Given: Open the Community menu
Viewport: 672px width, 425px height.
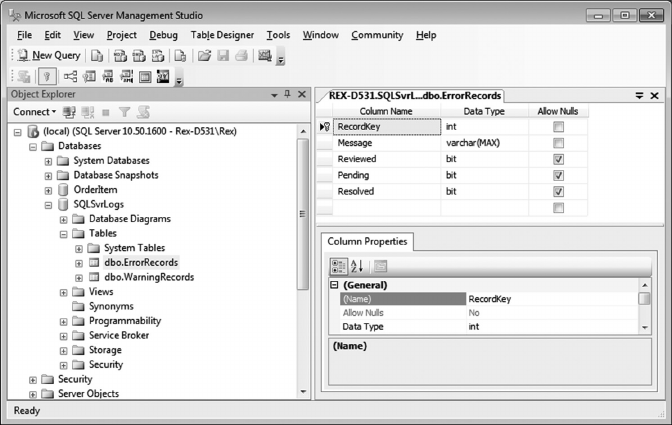Looking at the screenshot, I should 377,35.
